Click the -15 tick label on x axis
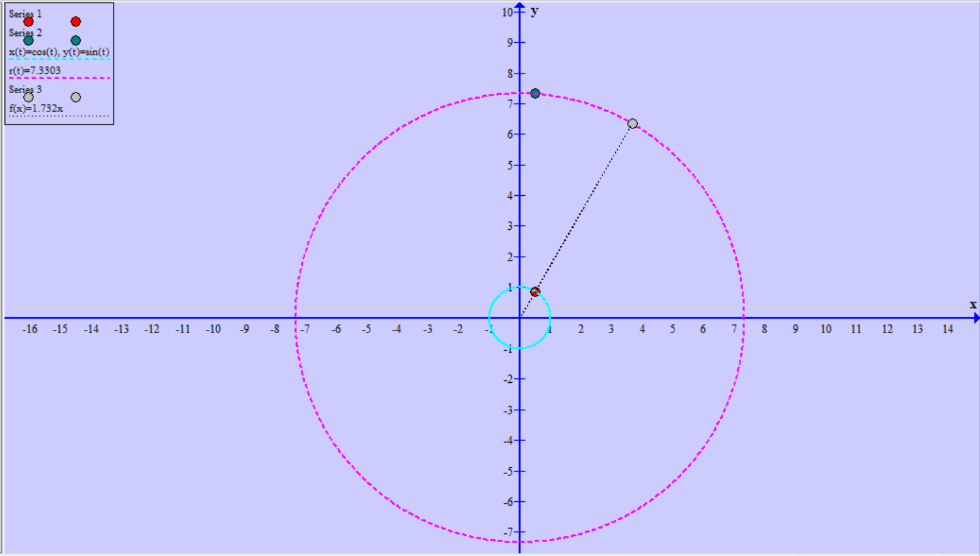The image size is (980, 556). (60, 329)
